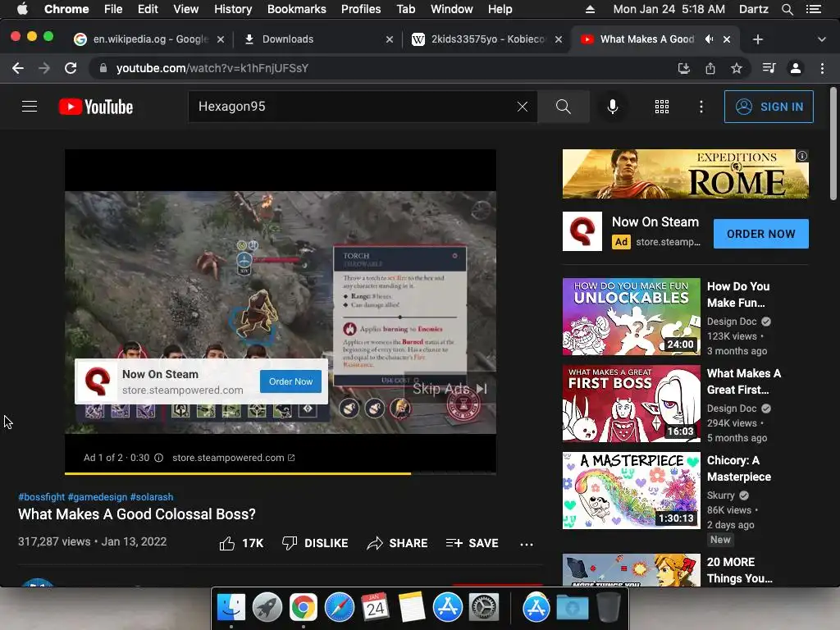This screenshot has height=630, width=840.
Task: Open How Do You Make Fun Unlockables thumbnail
Action: 631,317
